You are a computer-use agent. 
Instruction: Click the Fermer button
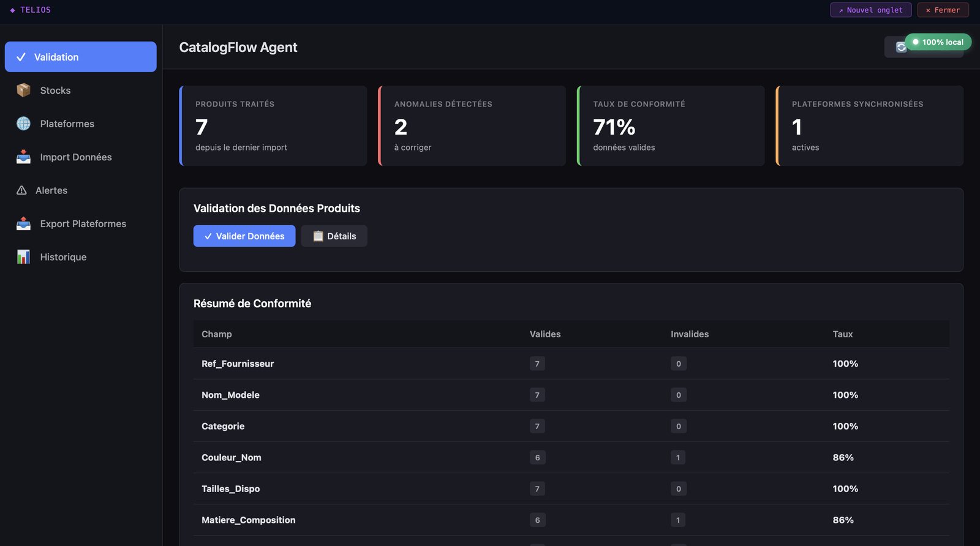[943, 10]
